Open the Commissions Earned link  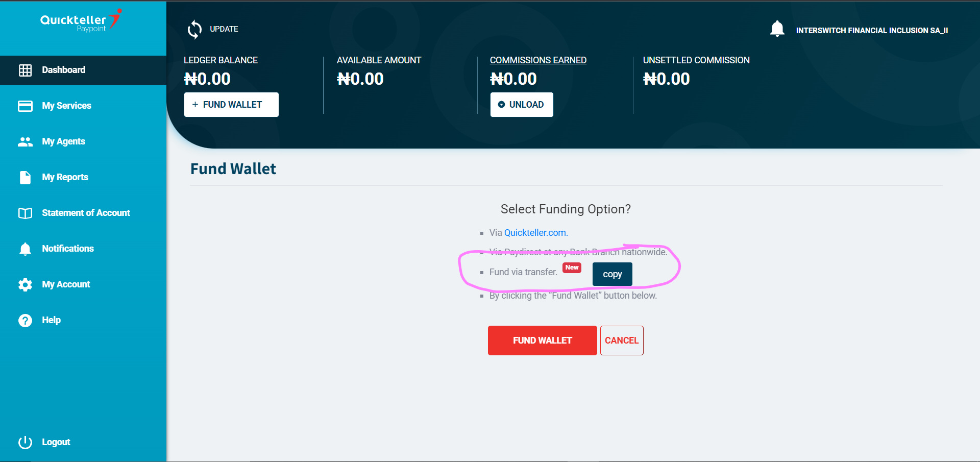click(538, 60)
